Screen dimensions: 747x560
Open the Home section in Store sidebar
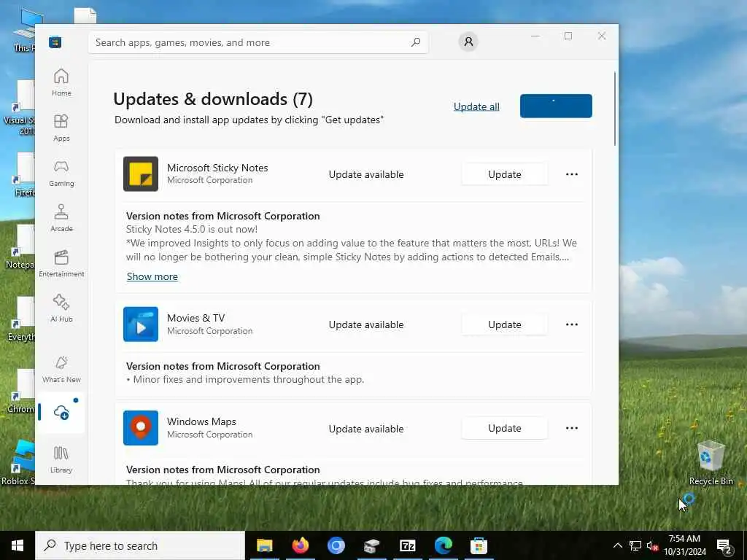tap(61, 82)
